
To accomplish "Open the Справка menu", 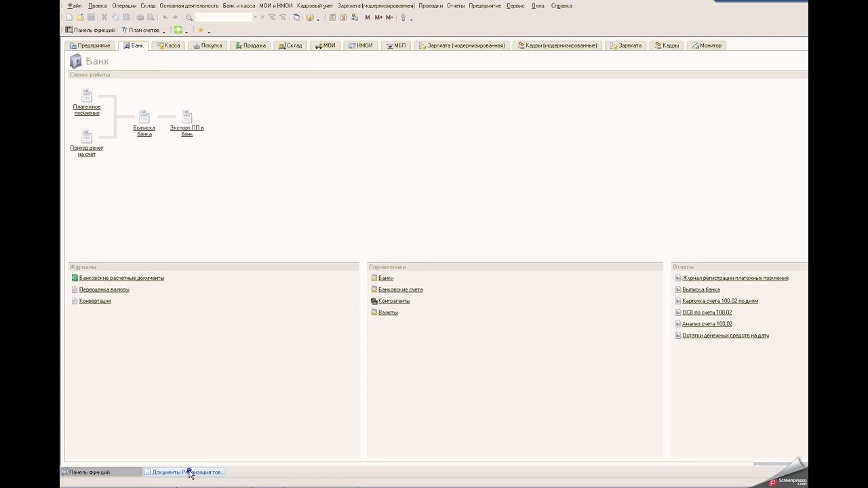I will (x=561, y=5).
